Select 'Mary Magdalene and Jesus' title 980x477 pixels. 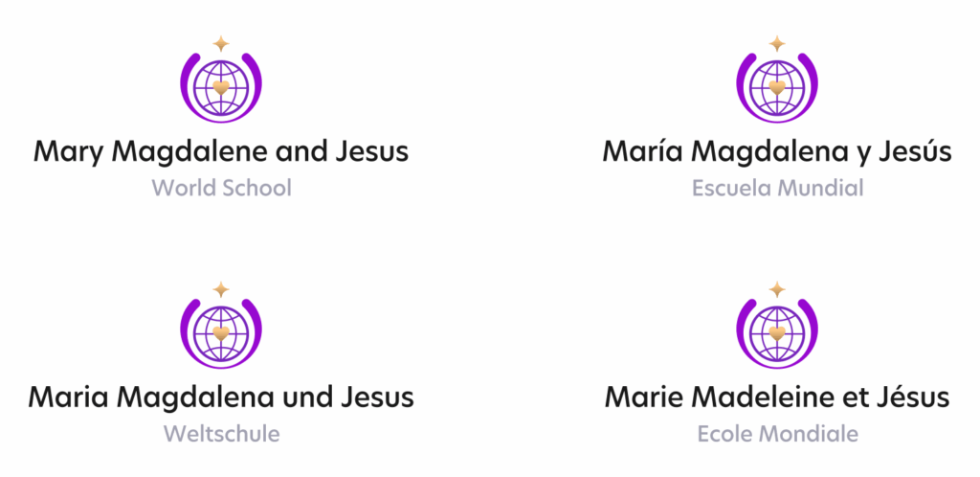(221, 152)
